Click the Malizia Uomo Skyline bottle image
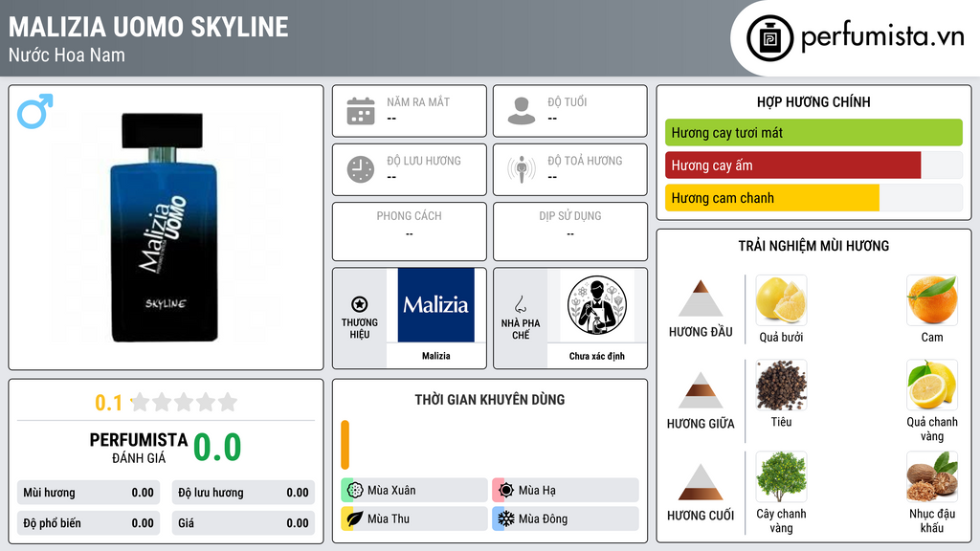The height and width of the screenshot is (551, 980). pos(164,228)
